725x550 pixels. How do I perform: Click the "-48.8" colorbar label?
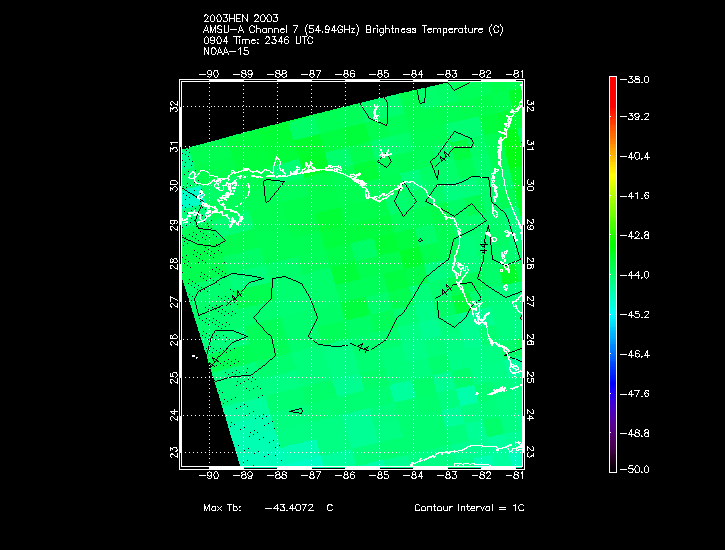click(x=635, y=434)
